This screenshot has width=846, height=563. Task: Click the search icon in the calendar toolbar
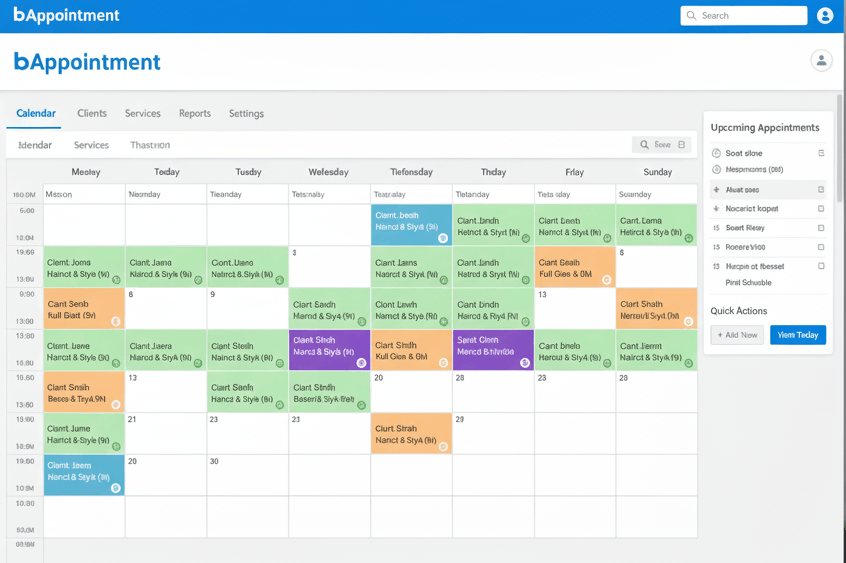645,145
